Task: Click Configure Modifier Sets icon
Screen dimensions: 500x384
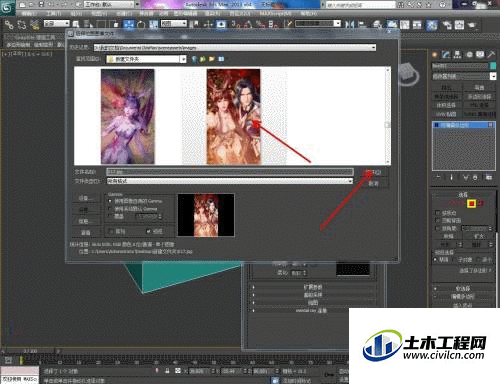Action: [x=489, y=177]
